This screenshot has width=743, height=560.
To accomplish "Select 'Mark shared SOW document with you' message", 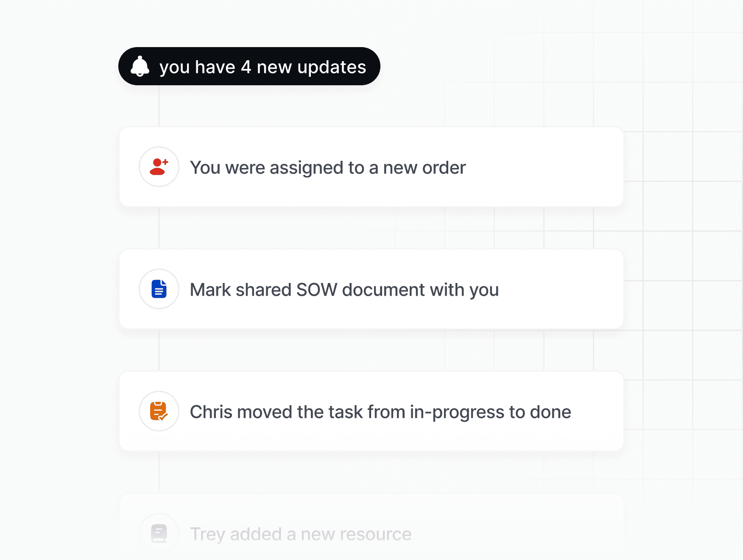I will pos(344,290).
